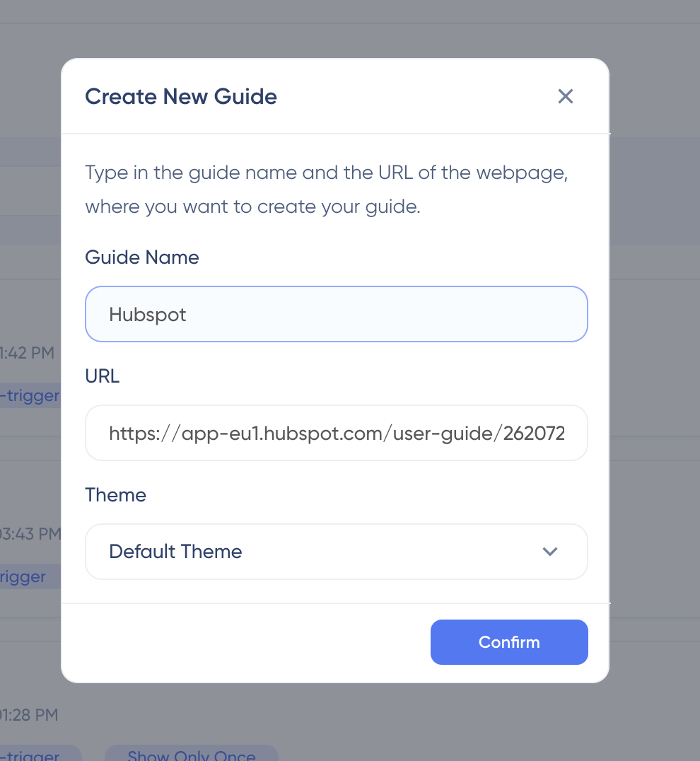Viewport: 700px width, 761px height.
Task: Select the URL input containing hubspot.com
Action: pos(336,433)
